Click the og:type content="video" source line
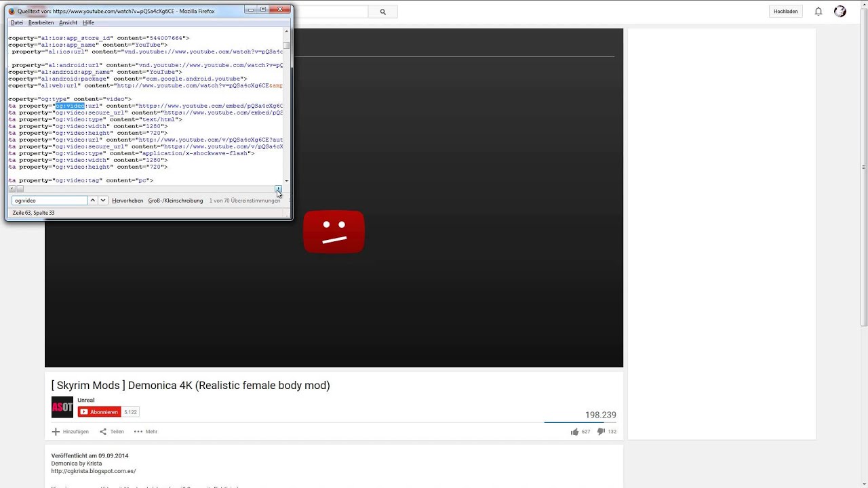Viewport: 868px width, 488px height. [x=70, y=99]
